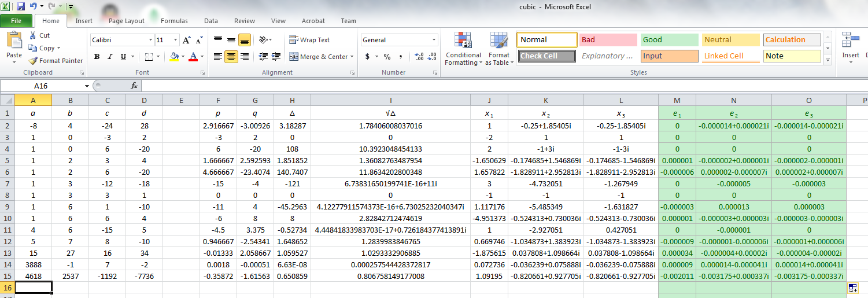
Task: Click the Comma Style icon
Action: (401, 57)
